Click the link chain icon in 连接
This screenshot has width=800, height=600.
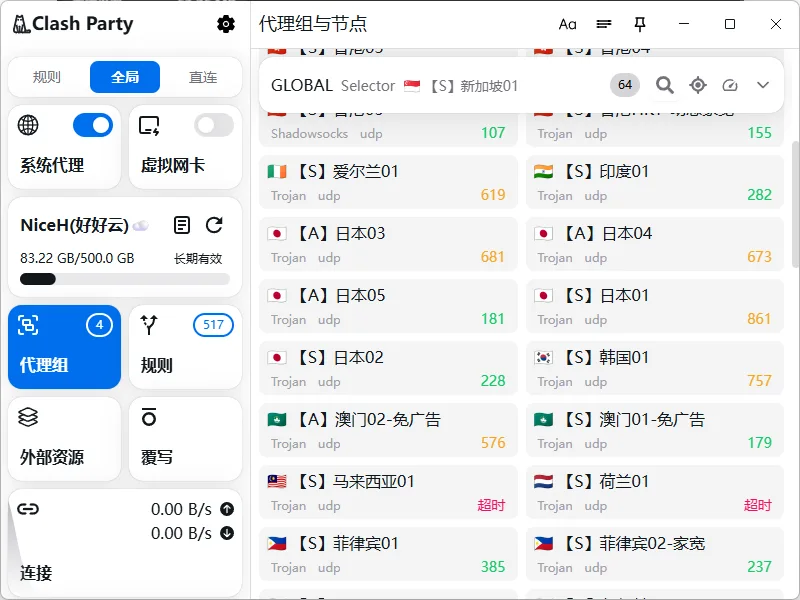(x=28, y=509)
